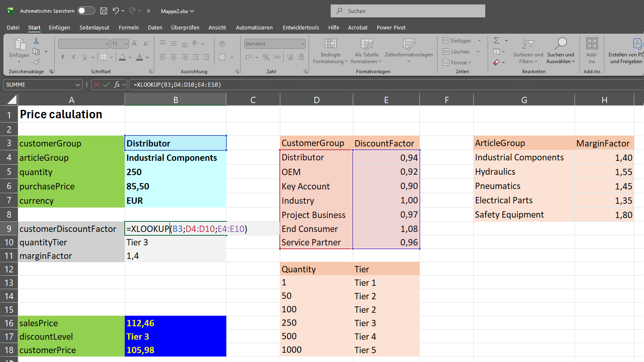Click the Mappe2.xlsx file name
The width and height of the screenshot is (644, 362).
tap(174, 11)
